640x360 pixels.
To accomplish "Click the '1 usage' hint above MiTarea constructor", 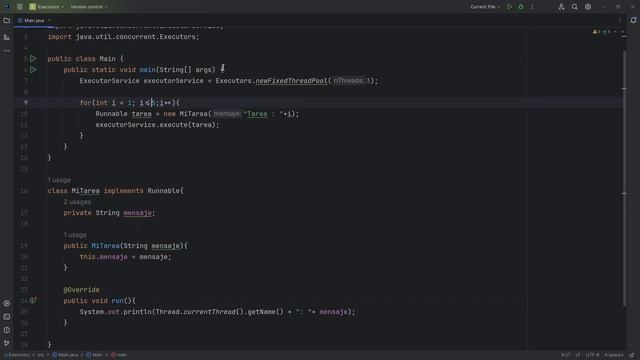I will [75, 235].
